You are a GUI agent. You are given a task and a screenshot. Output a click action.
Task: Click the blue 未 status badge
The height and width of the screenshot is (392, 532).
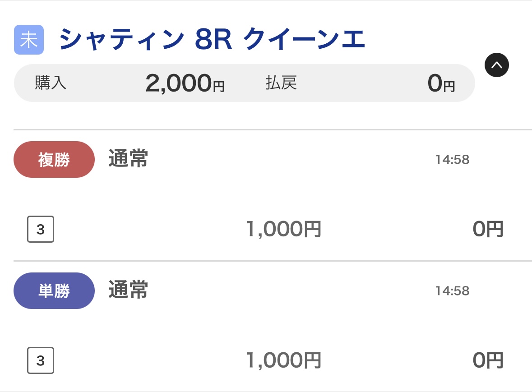click(29, 40)
